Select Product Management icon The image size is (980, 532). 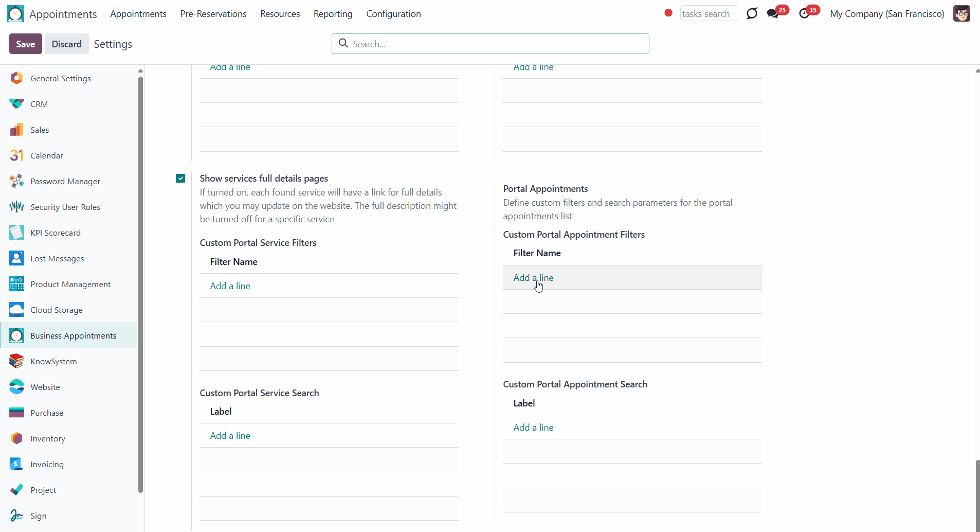point(16,284)
